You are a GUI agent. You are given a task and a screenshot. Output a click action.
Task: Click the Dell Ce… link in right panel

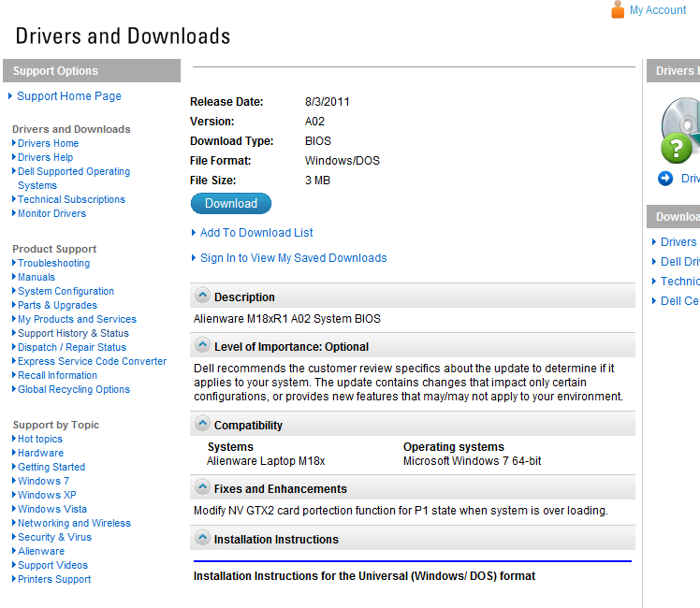680,300
